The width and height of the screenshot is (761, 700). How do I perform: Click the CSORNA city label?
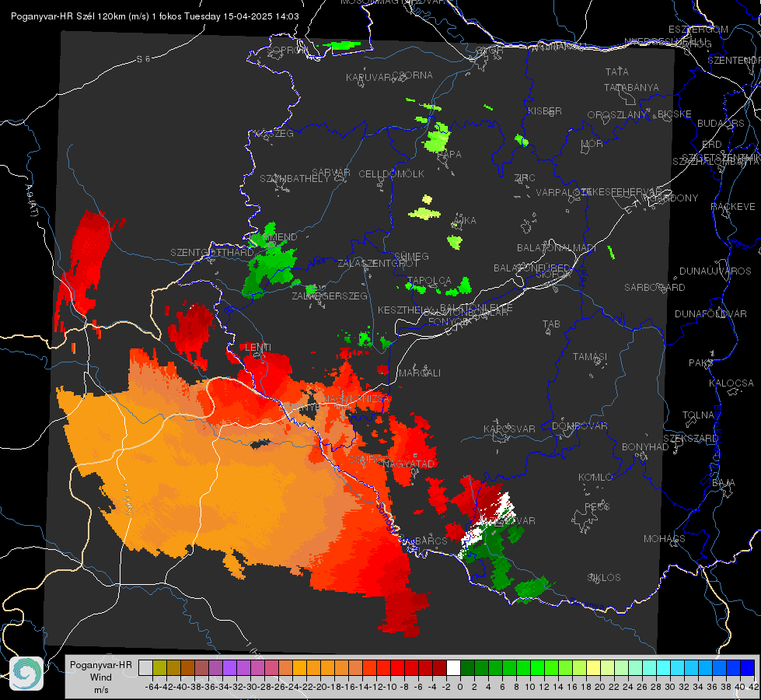(x=413, y=75)
